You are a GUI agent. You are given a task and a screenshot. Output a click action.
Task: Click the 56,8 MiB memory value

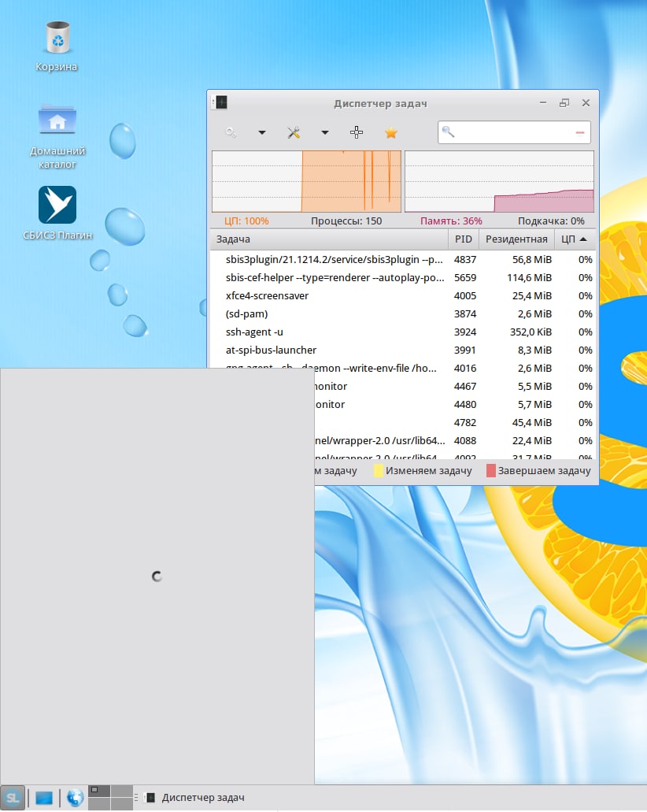click(531, 259)
